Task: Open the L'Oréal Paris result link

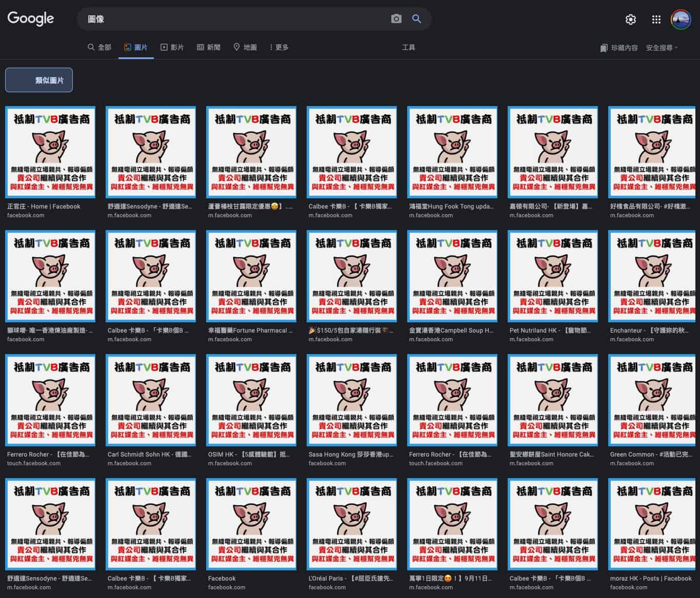Action: coord(351,579)
